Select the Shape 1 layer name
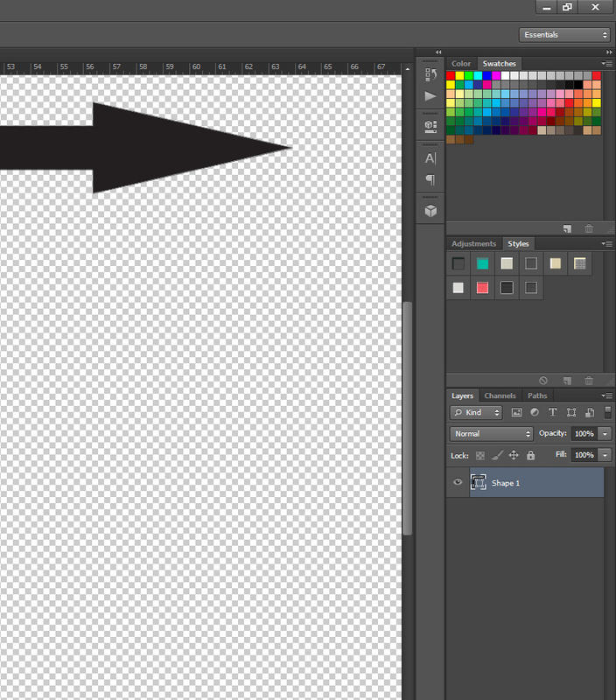Image resolution: width=616 pixels, height=700 pixels. pyautogui.click(x=505, y=483)
